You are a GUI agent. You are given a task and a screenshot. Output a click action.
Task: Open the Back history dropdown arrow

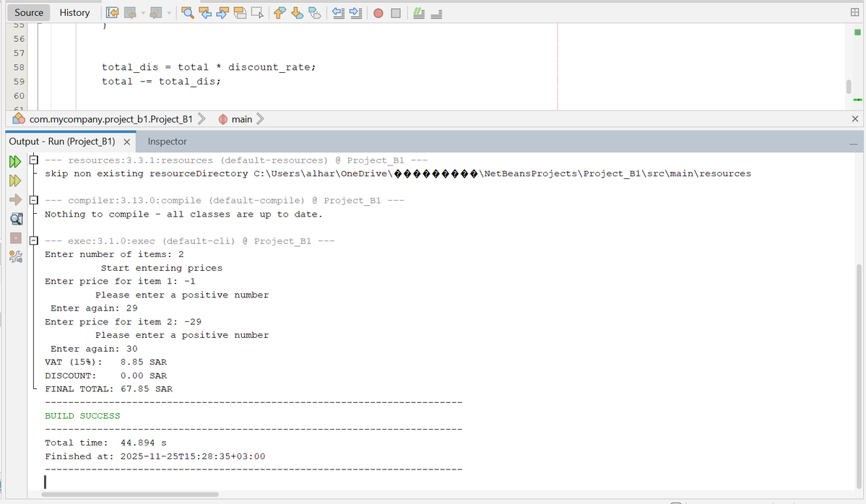click(142, 13)
